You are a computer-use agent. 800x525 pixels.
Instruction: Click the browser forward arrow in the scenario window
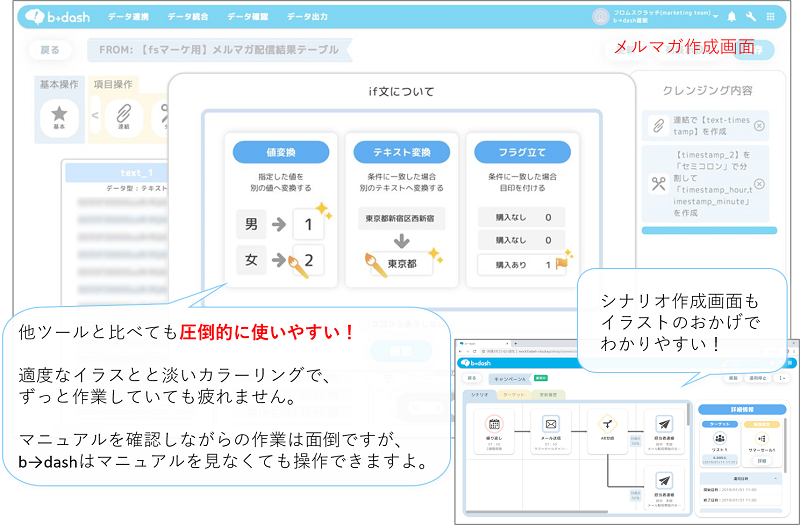(x=468, y=352)
